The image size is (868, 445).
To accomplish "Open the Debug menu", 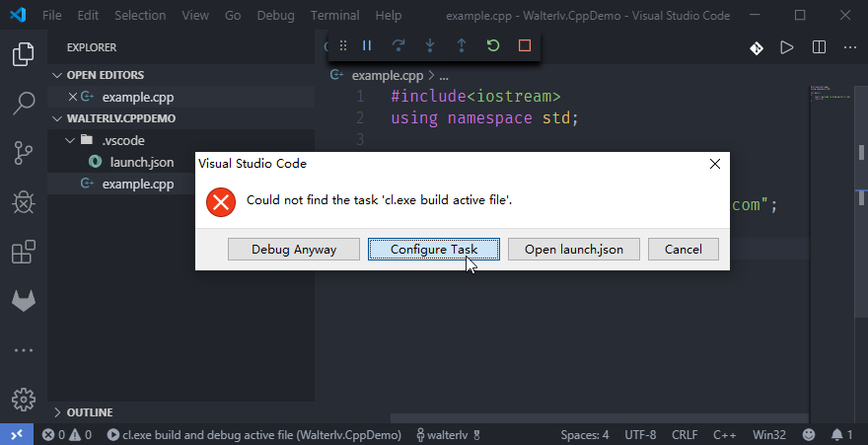I will (275, 15).
